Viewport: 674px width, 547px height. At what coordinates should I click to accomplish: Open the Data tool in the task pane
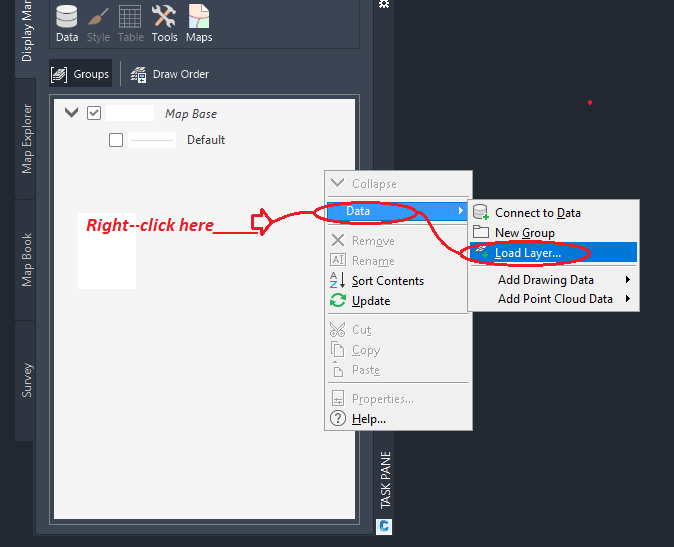coord(67,24)
